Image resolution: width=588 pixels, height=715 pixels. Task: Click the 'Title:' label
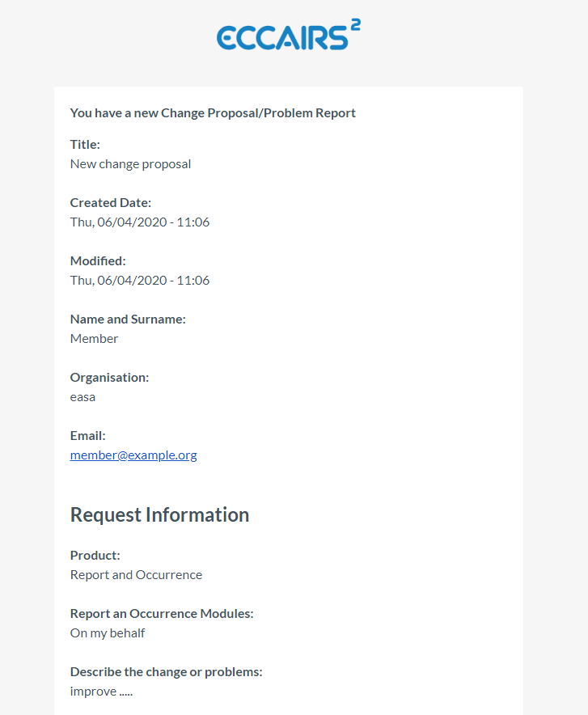tap(85, 145)
